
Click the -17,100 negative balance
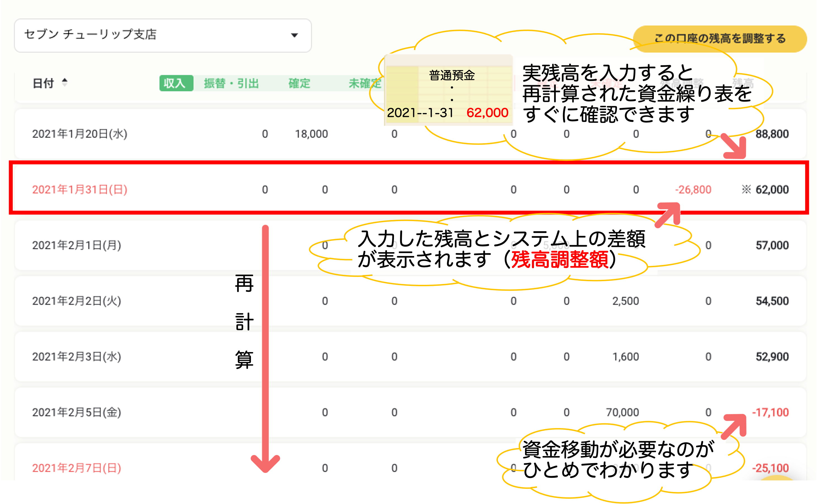(770, 412)
